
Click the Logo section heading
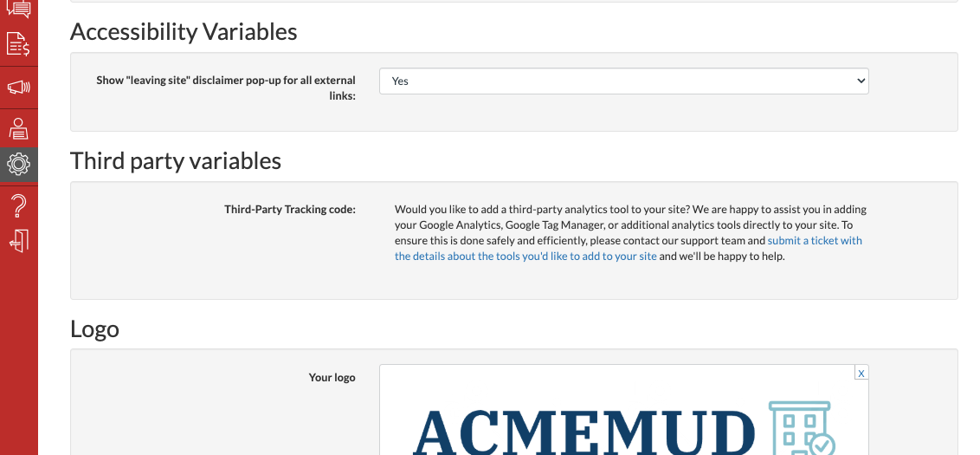[x=94, y=329]
